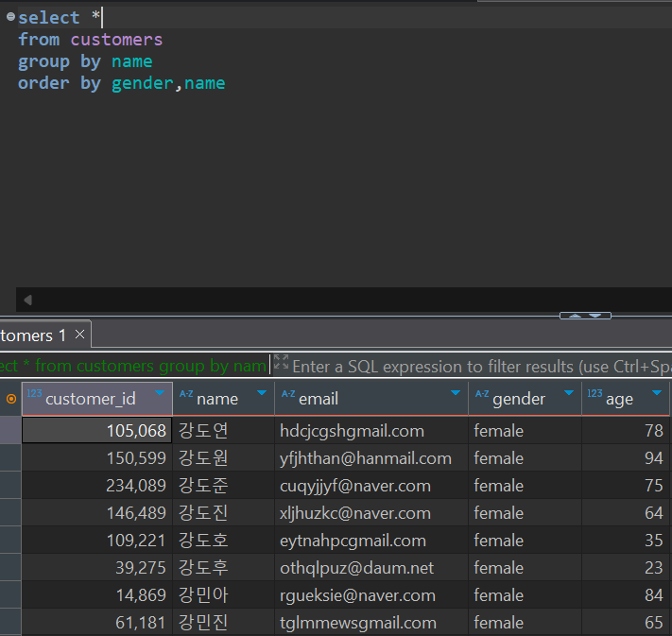Open name column filter dropdown arrow

coord(262,393)
